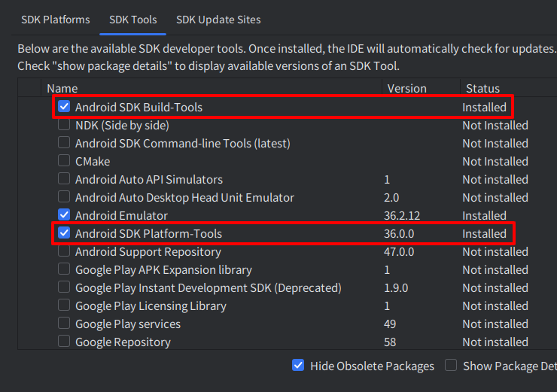
Task: Check Google Play Instant Development SDK
Action: 64,287
